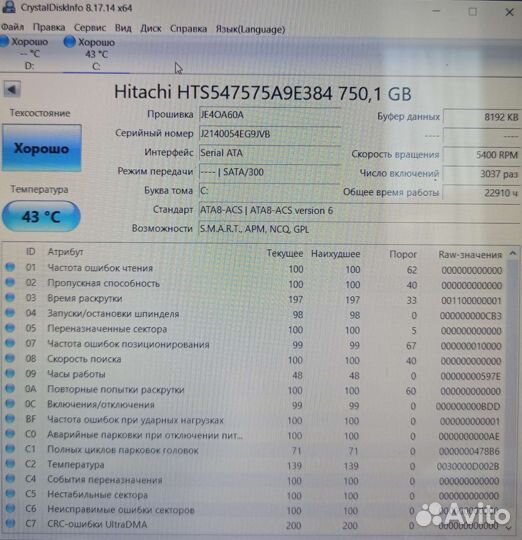Click status icon of C4 События переназначения

coord(10,479)
